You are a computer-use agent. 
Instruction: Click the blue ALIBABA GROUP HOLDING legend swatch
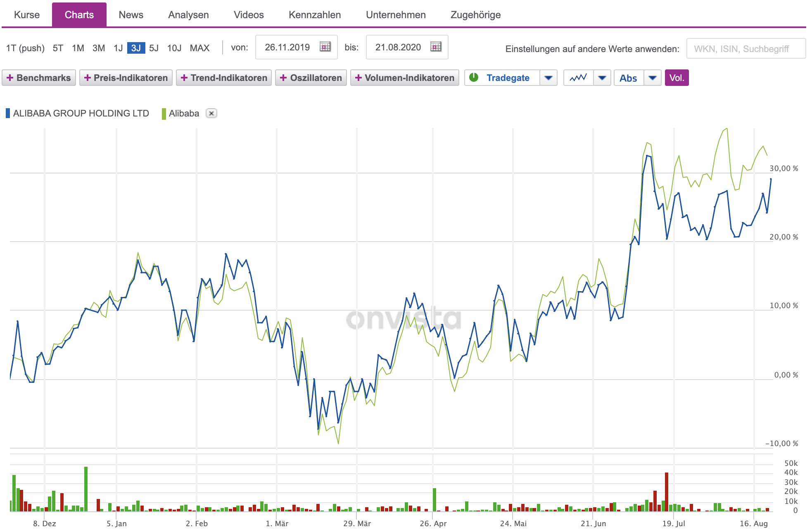[8, 113]
